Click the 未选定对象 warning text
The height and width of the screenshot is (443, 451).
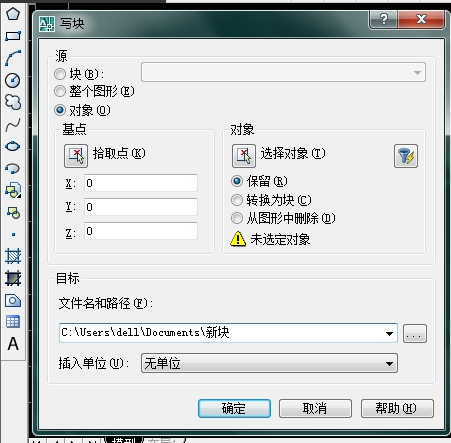click(280, 239)
